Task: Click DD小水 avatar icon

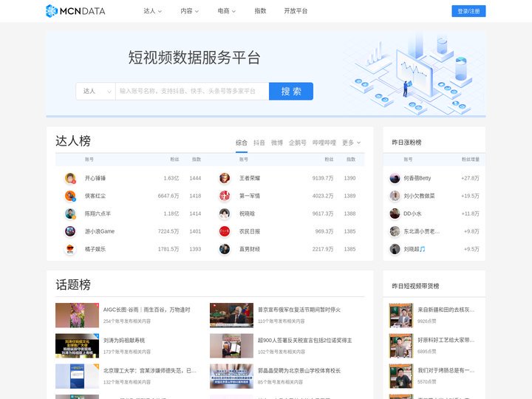Action: [x=395, y=214]
